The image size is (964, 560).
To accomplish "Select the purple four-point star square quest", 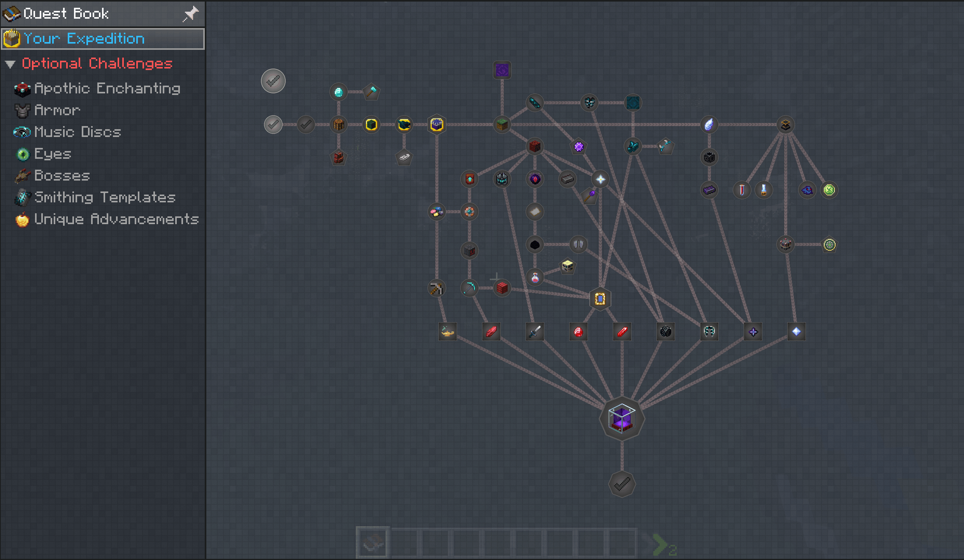I will (753, 332).
